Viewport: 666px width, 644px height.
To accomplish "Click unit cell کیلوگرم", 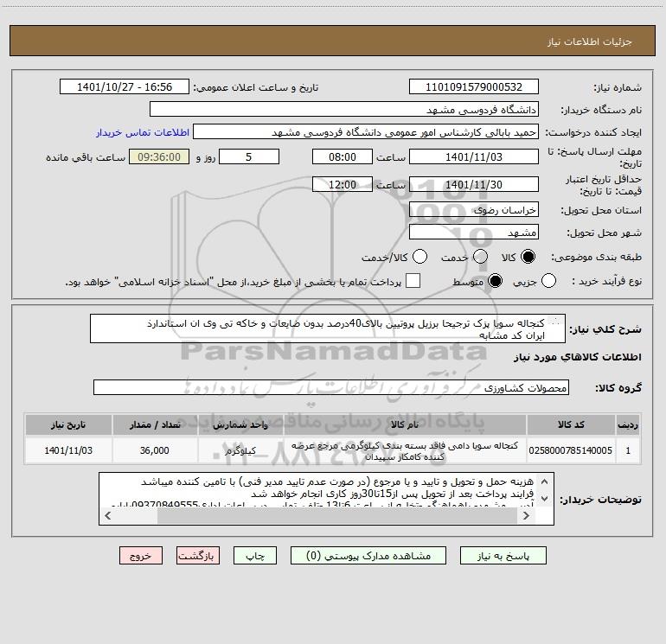I will click(x=240, y=450).
